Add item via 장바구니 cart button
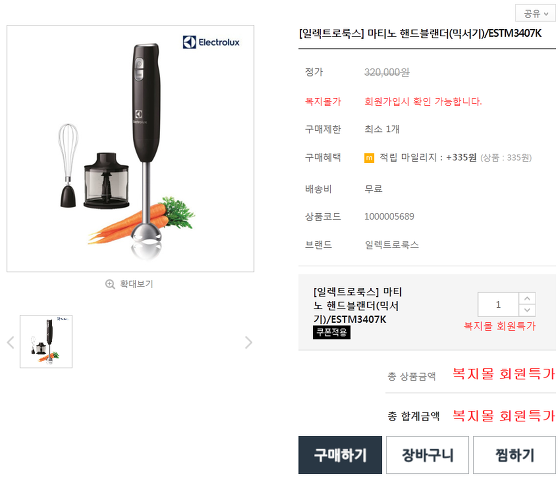 pyautogui.click(x=428, y=455)
